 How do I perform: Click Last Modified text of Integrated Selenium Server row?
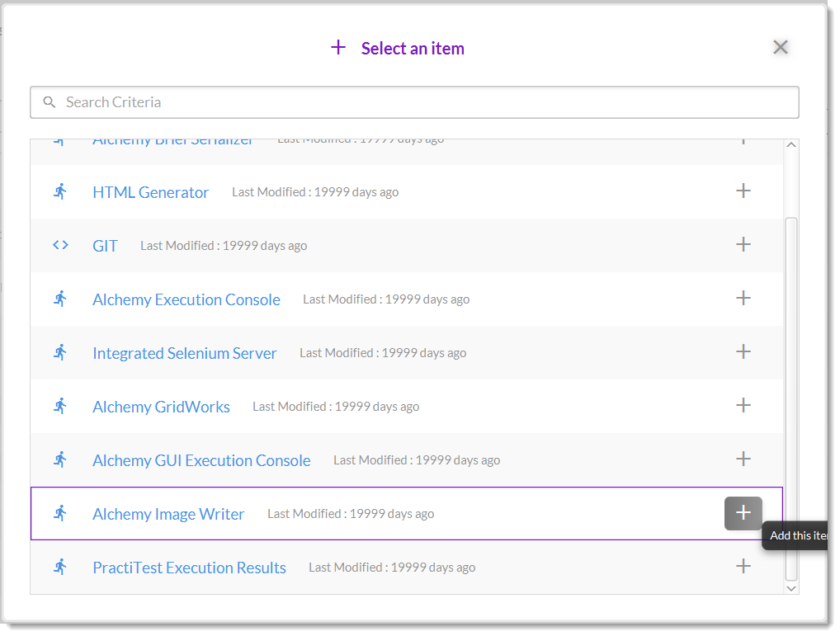coord(383,353)
